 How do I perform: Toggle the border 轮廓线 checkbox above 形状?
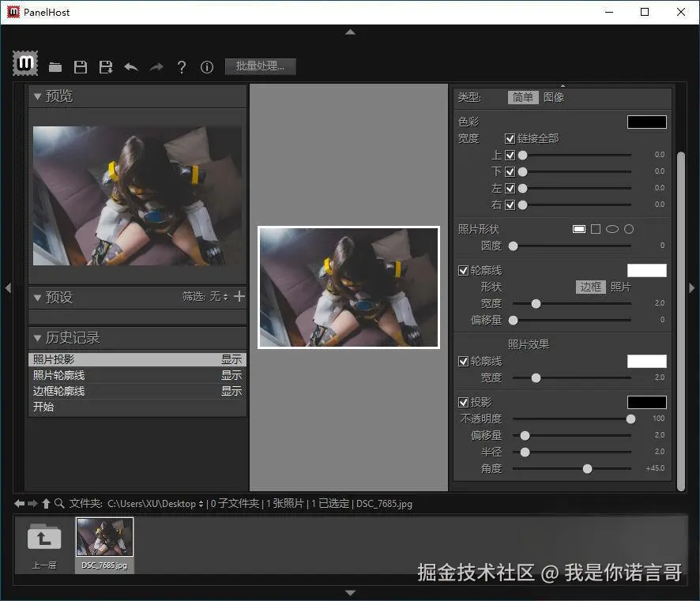(x=464, y=270)
